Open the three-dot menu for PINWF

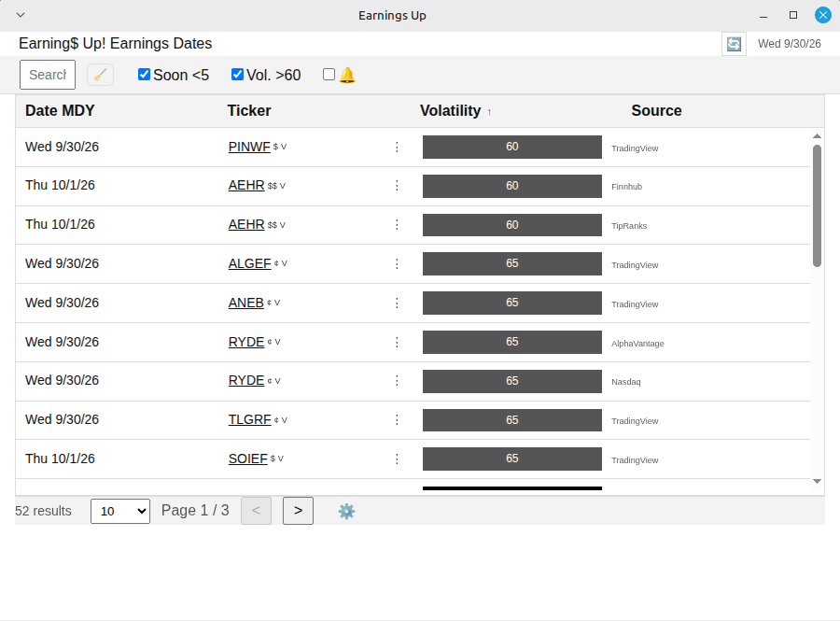click(397, 147)
